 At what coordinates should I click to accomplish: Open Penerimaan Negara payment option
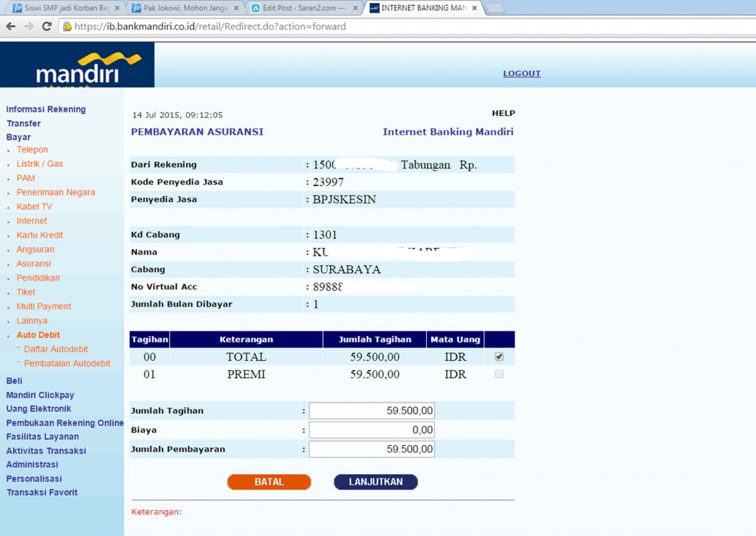[x=56, y=192]
